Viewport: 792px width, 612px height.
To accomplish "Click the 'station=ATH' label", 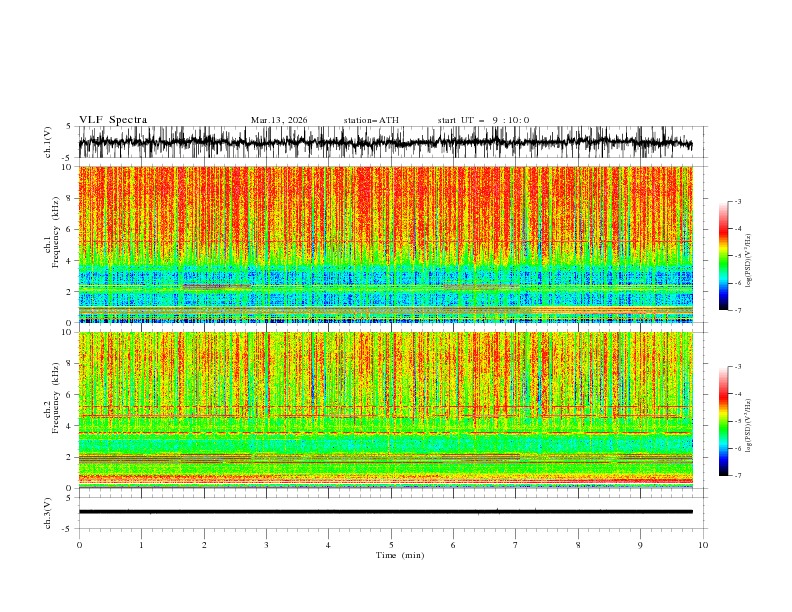I will (371, 120).
